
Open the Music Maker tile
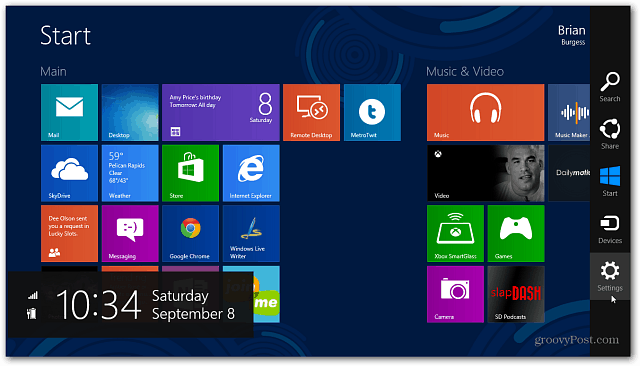[x=569, y=113]
